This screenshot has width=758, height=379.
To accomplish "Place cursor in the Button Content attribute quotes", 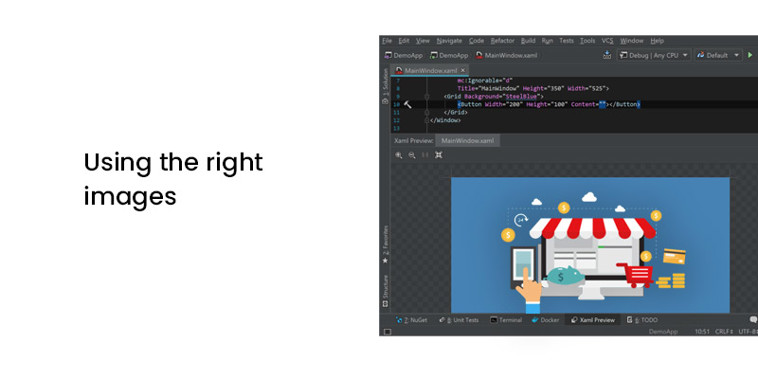I will pos(602,104).
